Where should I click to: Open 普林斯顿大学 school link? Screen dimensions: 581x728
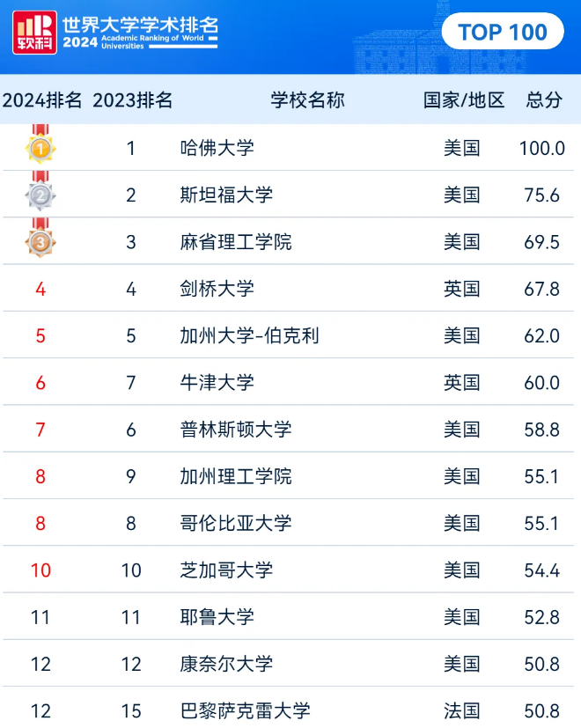coord(236,430)
